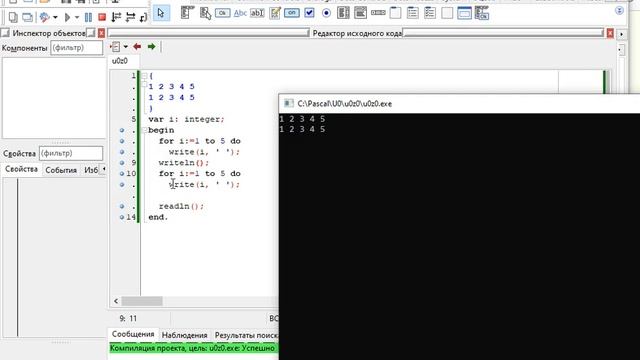
Task: Open the Run button dropdown arrow
Action: click(x=76, y=18)
